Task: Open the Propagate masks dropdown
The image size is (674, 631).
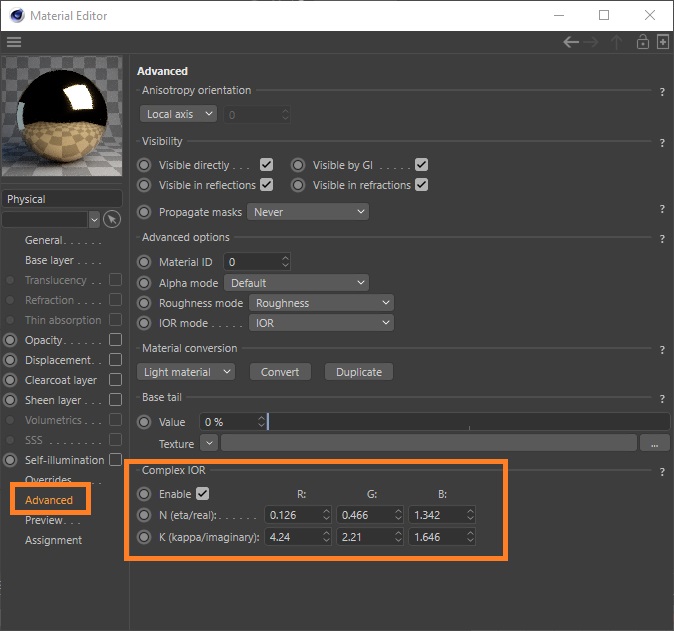Action: coord(308,212)
